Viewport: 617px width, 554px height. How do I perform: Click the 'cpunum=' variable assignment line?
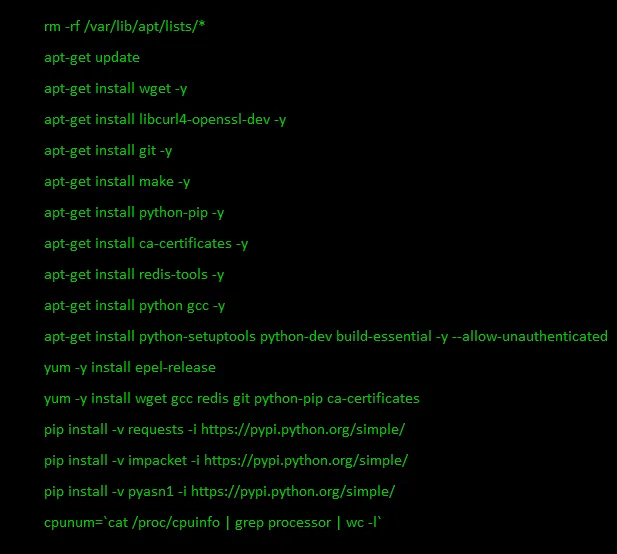[x=213, y=523]
